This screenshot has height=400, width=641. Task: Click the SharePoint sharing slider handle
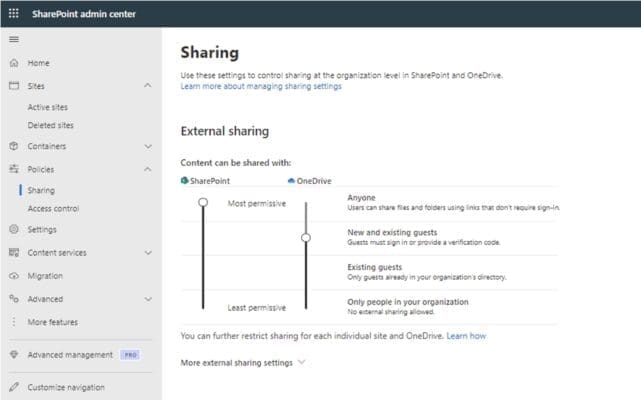coord(203,202)
